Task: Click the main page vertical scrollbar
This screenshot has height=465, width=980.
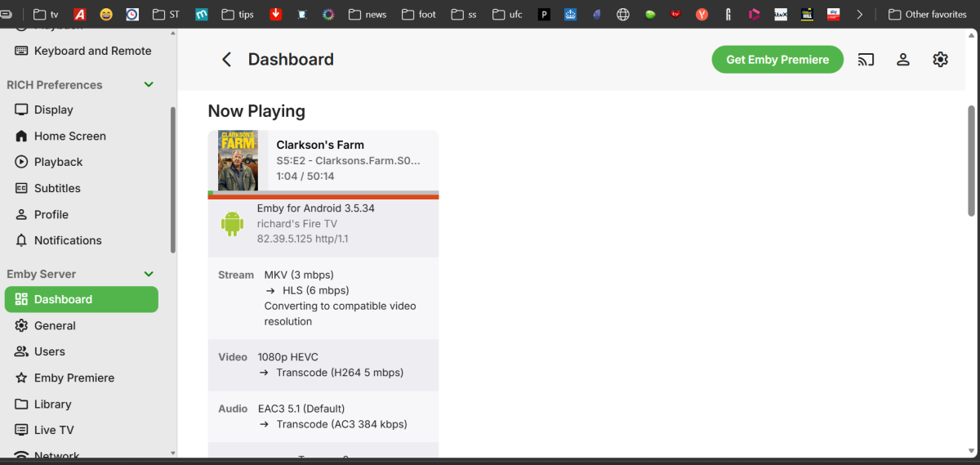Action: (972, 159)
